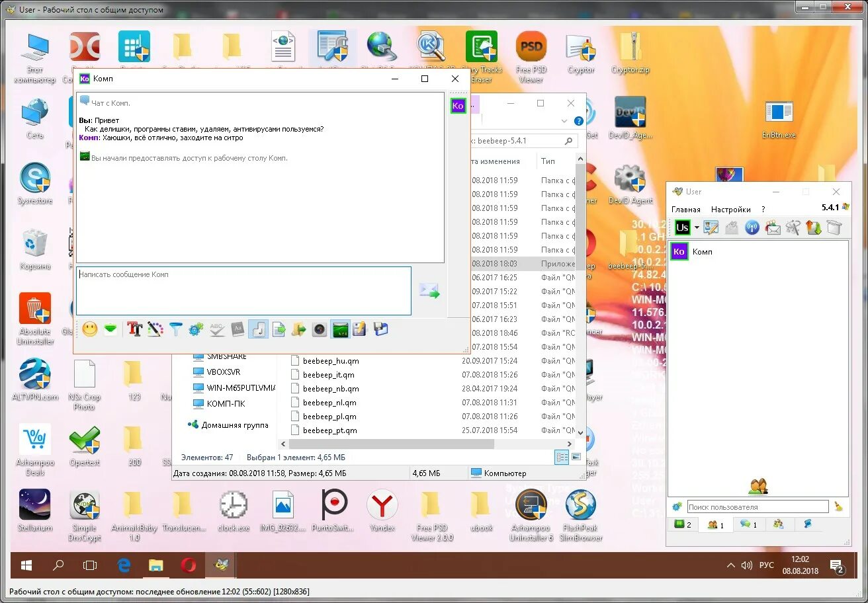Screen dimensions: 868x603
Task: Click the blue funnel filter icon
Action: coord(176,329)
